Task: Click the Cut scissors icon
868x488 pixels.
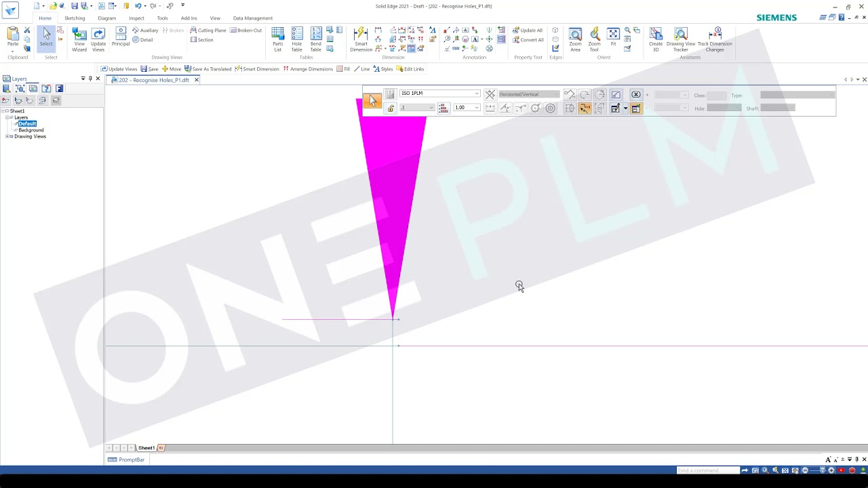Action: tap(27, 30)
